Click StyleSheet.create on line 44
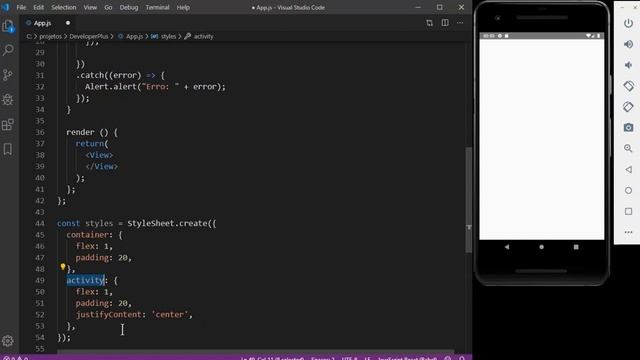This screenshot has height=360, width=640. pyautogui.click(x=167, y=223)
